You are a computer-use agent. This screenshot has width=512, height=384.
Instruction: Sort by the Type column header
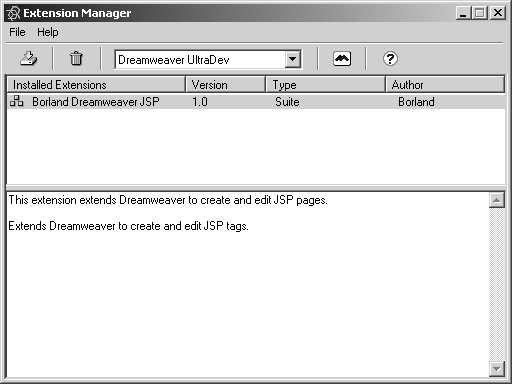[326, 85]
